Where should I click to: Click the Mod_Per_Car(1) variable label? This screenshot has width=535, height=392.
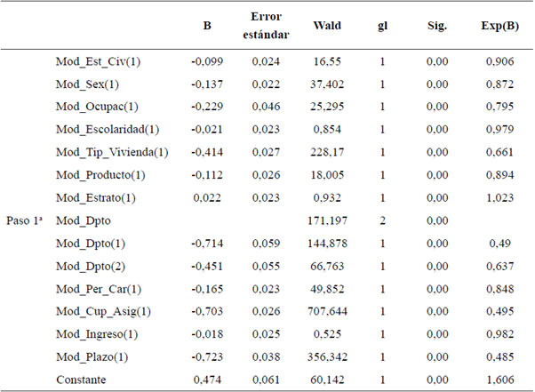pos(98,288)
